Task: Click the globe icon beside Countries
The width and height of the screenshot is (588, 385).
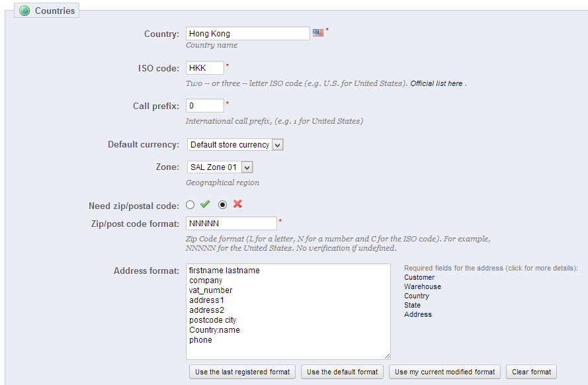Action: 24,11
